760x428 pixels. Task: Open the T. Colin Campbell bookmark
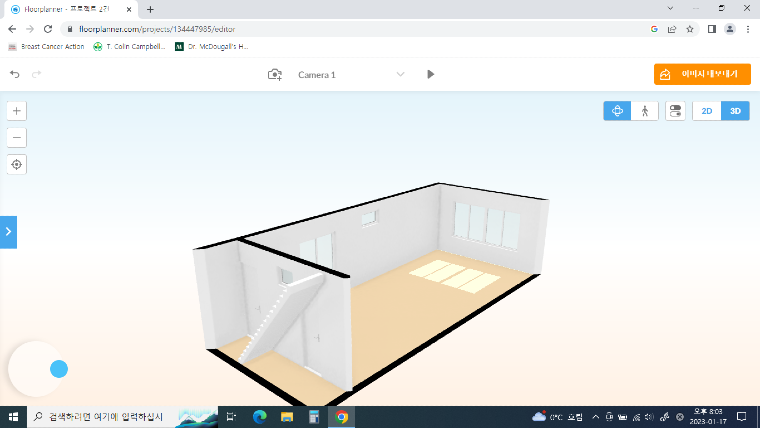129,46
